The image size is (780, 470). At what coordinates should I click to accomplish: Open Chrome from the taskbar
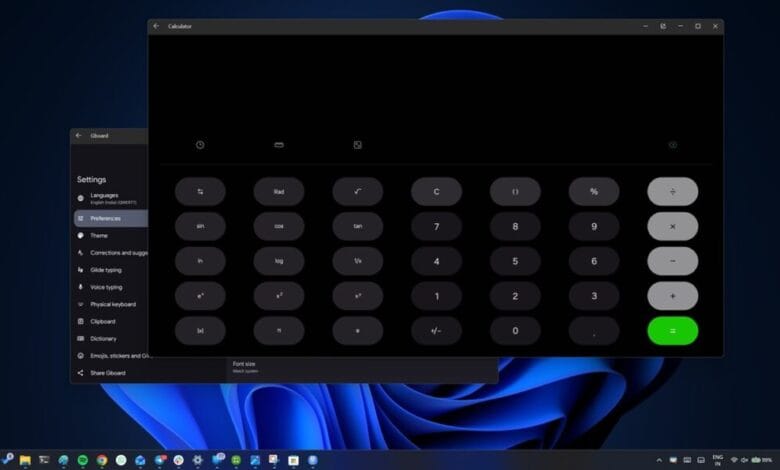pyautogui.click(x=102, y=460)
